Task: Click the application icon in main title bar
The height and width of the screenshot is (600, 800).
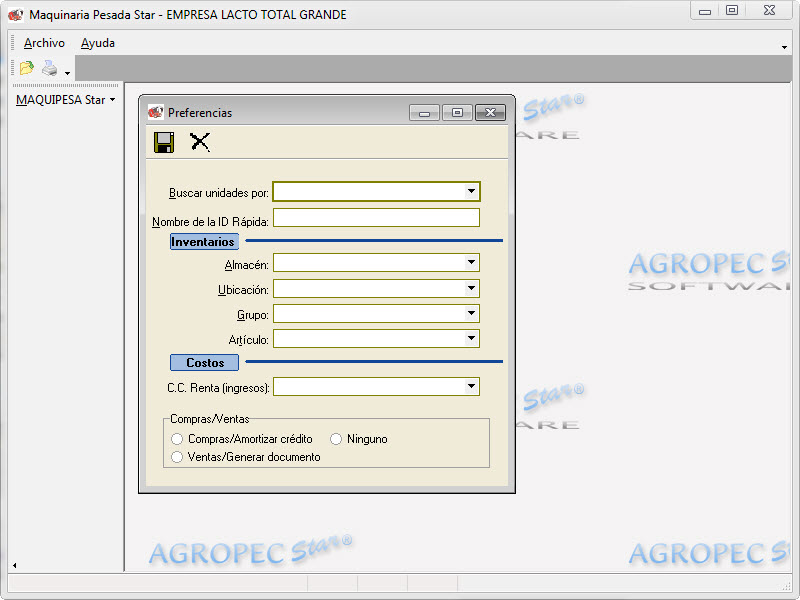Action: 15,15
